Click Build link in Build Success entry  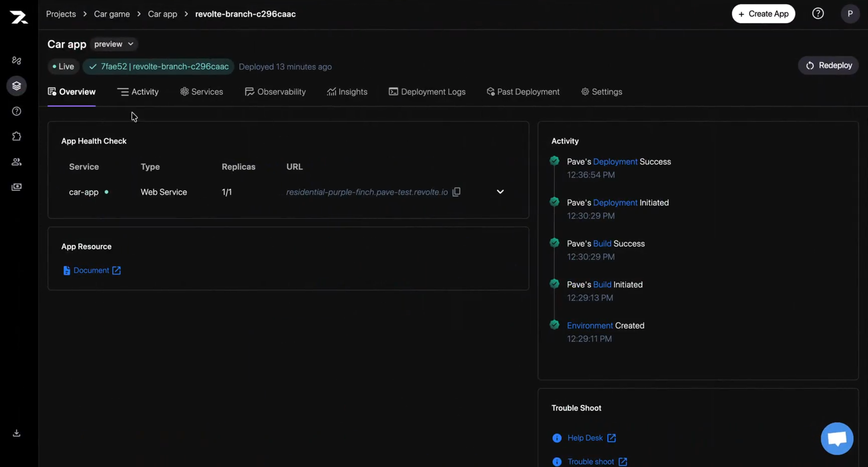[602, 244]
